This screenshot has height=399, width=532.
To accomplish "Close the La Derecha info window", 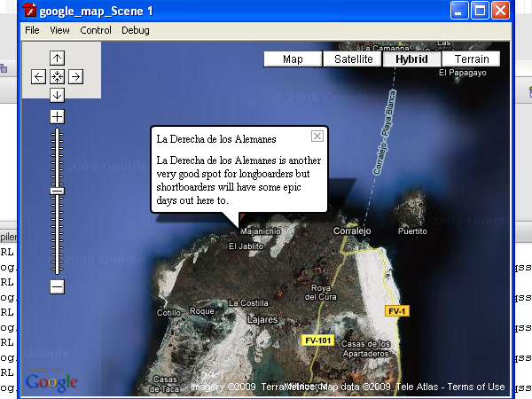I will click(317, 136).
